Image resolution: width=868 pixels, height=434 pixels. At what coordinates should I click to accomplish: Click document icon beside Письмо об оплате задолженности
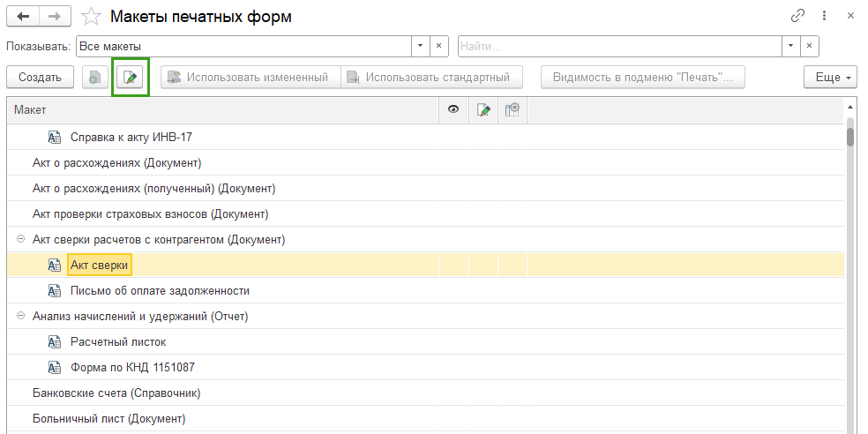[55, 290]
